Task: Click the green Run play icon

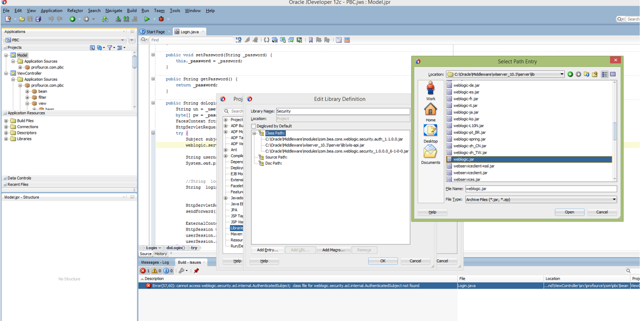Action: coord(147,19)
